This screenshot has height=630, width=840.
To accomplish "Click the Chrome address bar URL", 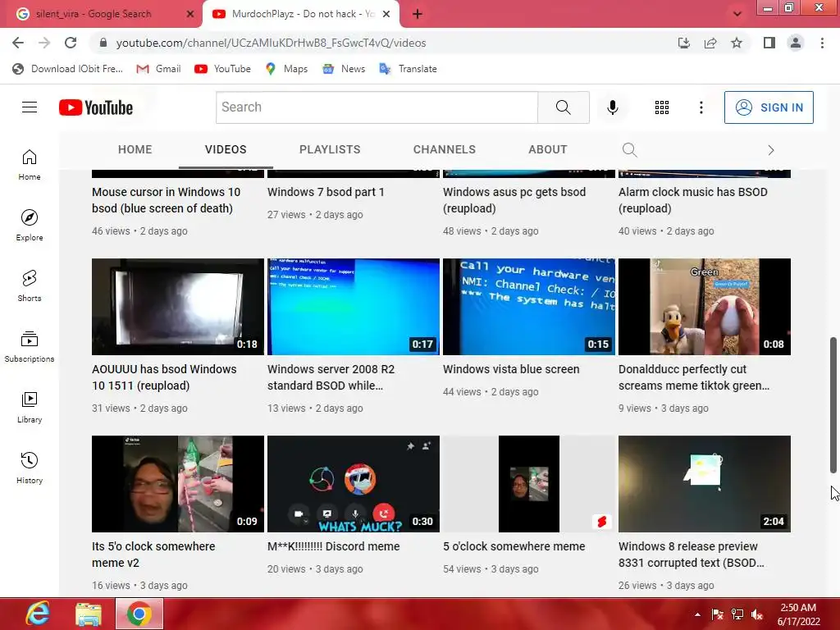I will (271, 43).
